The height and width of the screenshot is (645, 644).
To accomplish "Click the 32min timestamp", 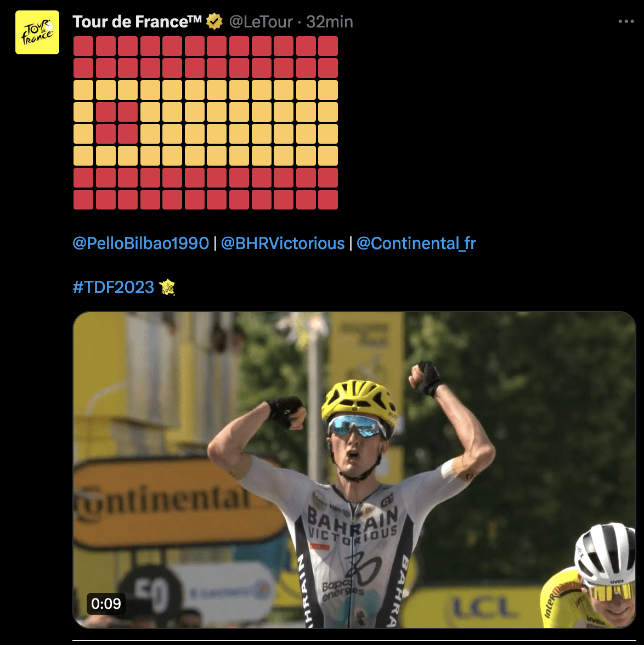I will tap(330, 22).
